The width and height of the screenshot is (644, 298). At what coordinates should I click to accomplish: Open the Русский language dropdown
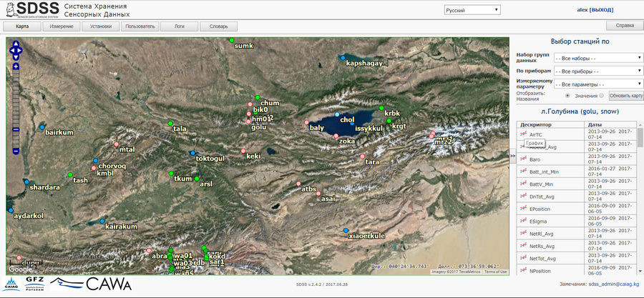[x=472, y=10]
